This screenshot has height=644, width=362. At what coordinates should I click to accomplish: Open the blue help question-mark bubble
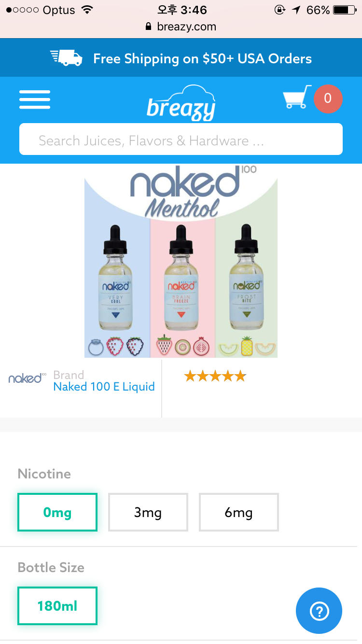tap(319, 611)
